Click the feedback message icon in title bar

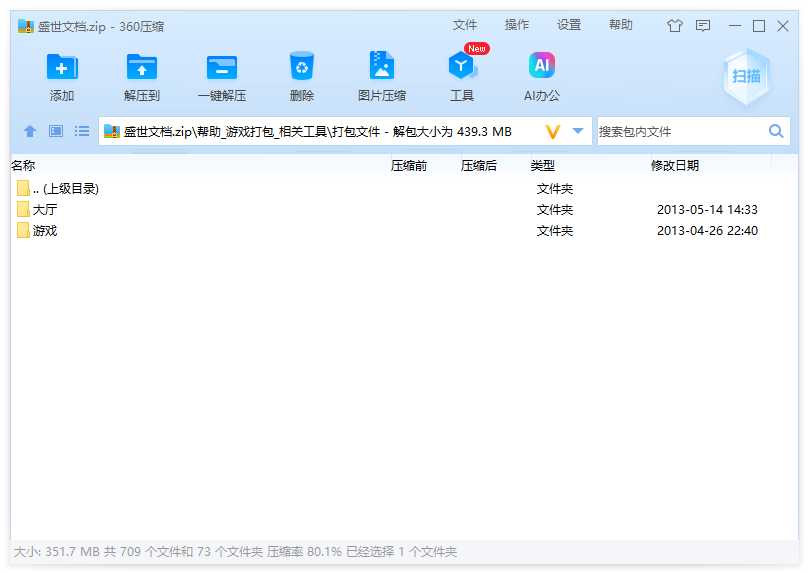coord(703,26)
